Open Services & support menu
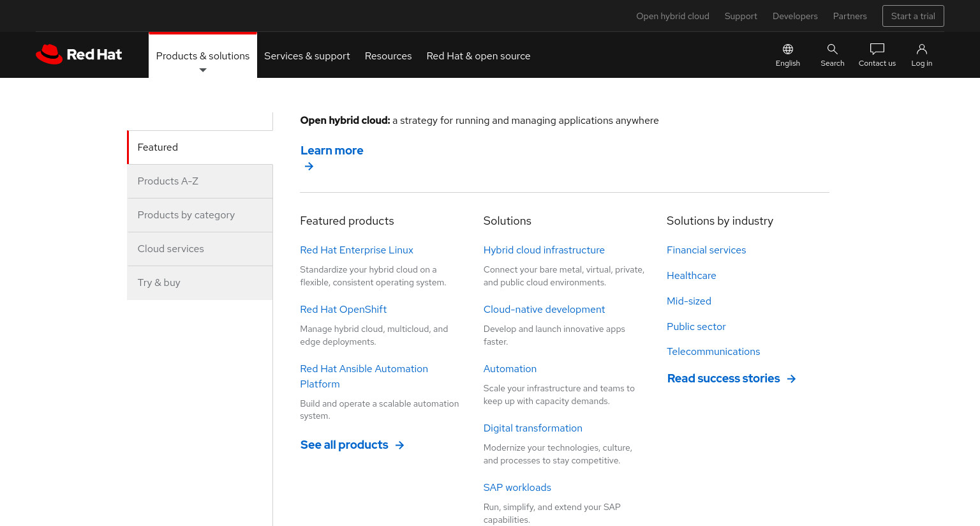Screen dimensions: 980x526 pyautogui.click(x=307, y=56)
